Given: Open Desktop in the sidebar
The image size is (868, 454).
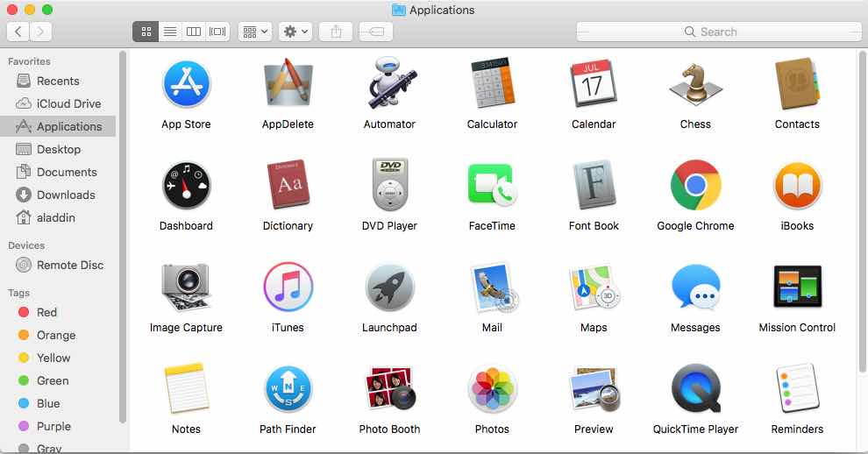Looking at the screenshot, I should pos(58,149).
